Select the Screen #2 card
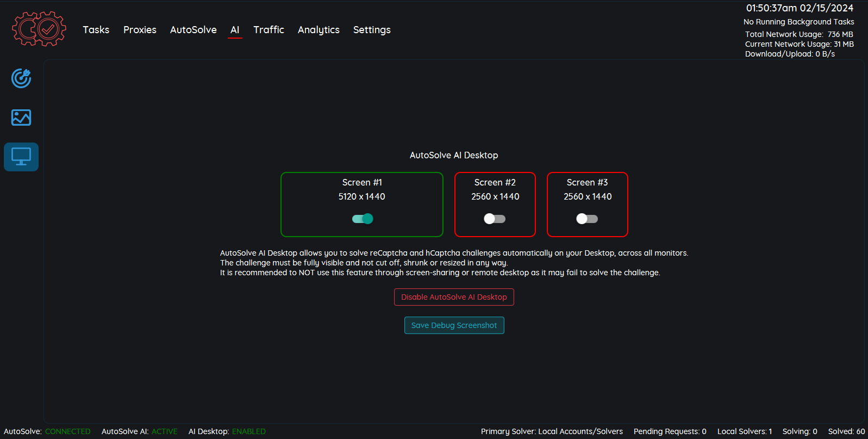The image size is (868, 439). point(495,205)
